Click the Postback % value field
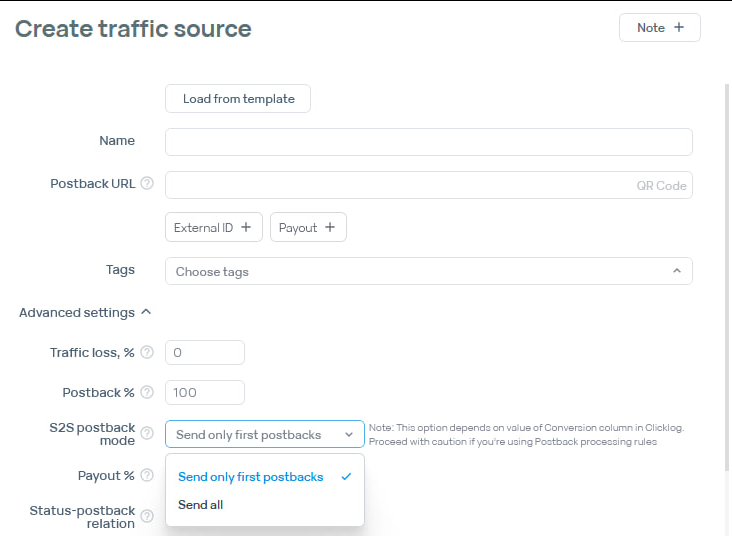Viewport: 732px width, 536px height. click(x=205, y=392)
